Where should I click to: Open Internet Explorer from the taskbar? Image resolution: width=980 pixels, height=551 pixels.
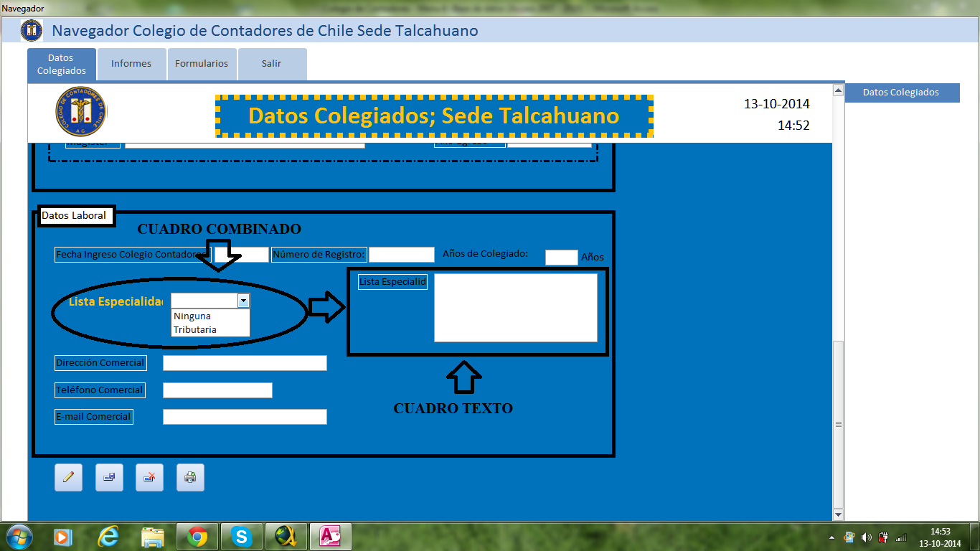pos(108,537)
